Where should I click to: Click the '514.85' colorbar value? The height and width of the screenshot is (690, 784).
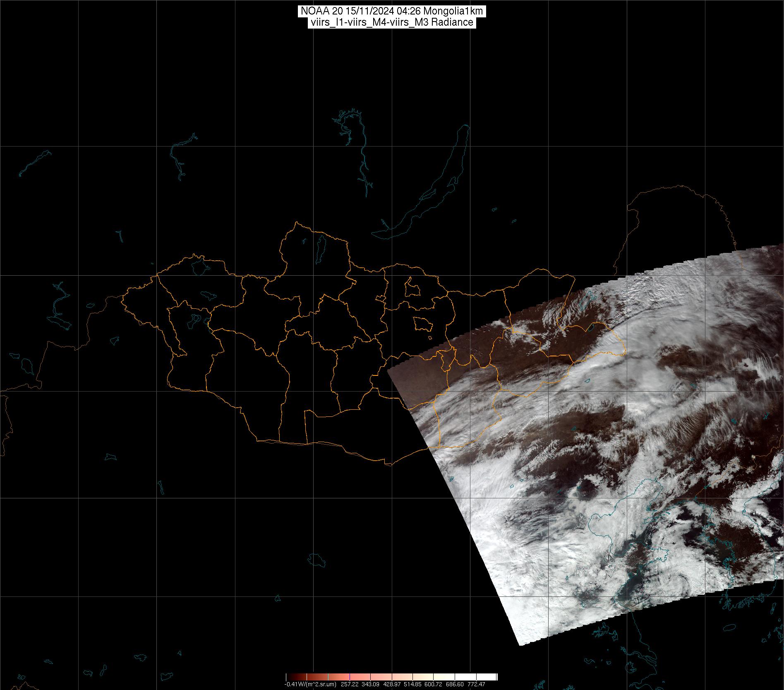413,684
